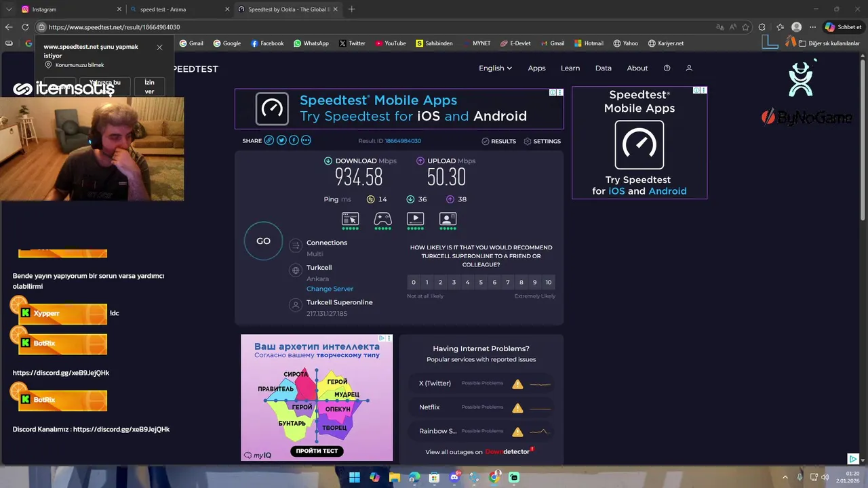Image resolution: width=868 pixels, height=488 pixels.
Task: Open Downdetector all outages link
Action: tap(509, 451)
